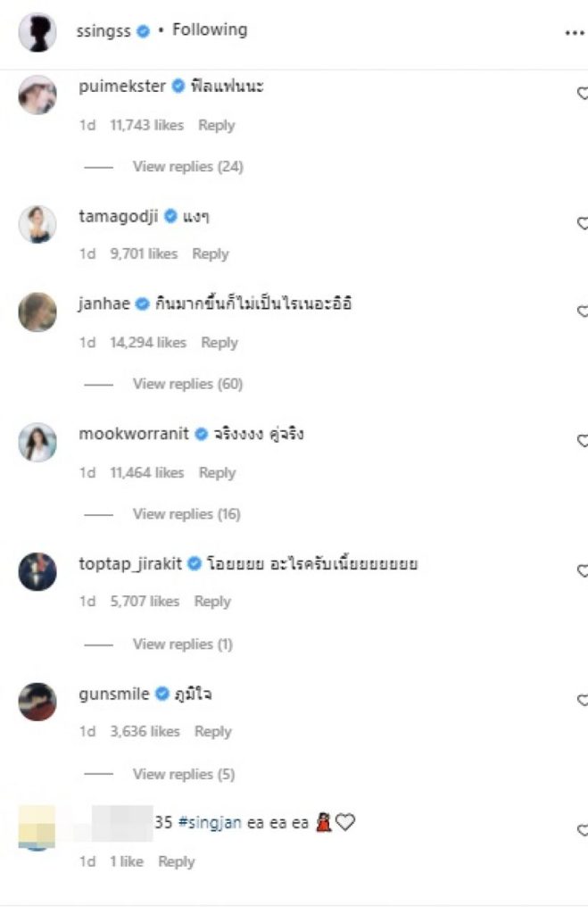The width and height of the screenshot is (588, 914).
Task: Open toptap_jirakit's profile avatar
Action: point(37,571)
